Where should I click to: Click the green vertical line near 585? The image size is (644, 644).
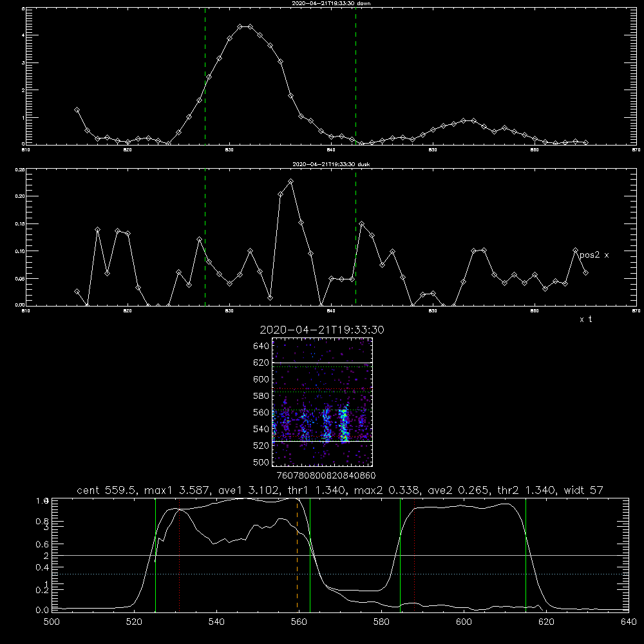(400, 555)
